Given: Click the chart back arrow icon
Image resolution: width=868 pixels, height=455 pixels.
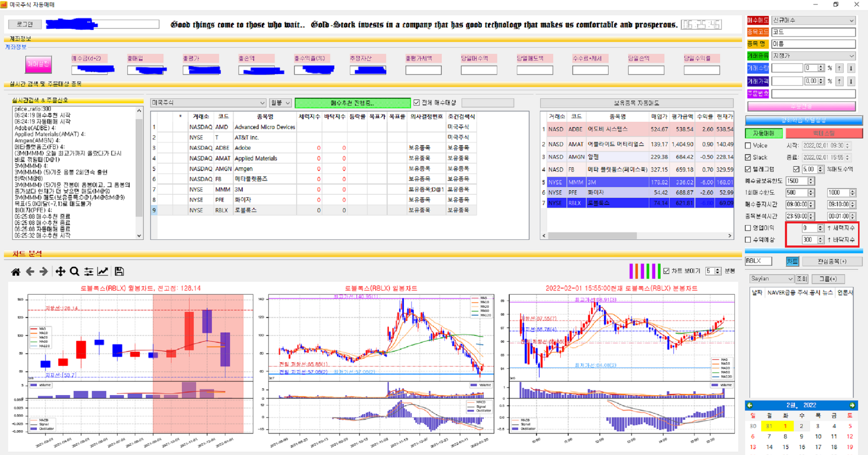Looking at the screenshot, I should coord(30,271).
